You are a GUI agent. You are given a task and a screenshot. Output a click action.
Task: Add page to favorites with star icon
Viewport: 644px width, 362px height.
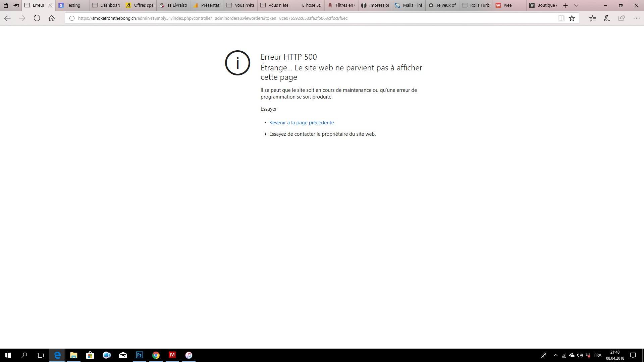(x=572, y=18)
